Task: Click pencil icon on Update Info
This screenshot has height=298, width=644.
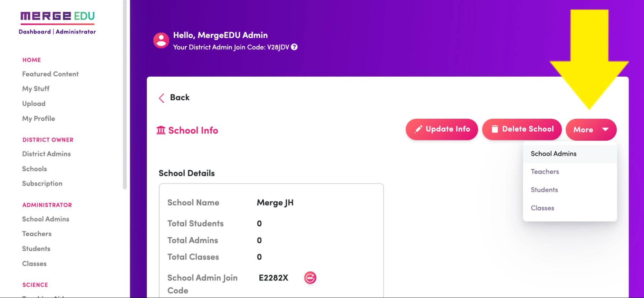Action: (x=418, y=129)
